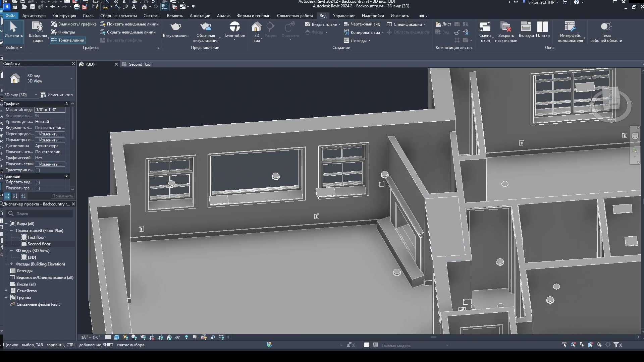
Task: Expand the Elevations (Фасады, Building Elevation) tree node
Action: [11, 264]
